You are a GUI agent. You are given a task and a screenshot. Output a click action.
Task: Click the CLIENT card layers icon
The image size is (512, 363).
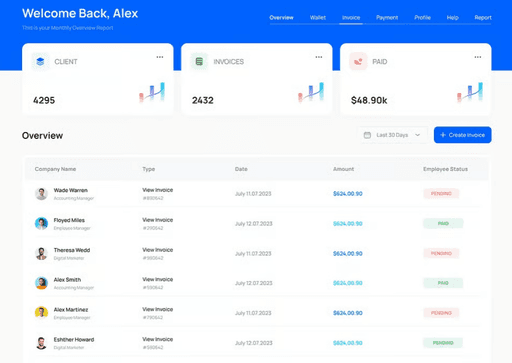pos(40,61)
